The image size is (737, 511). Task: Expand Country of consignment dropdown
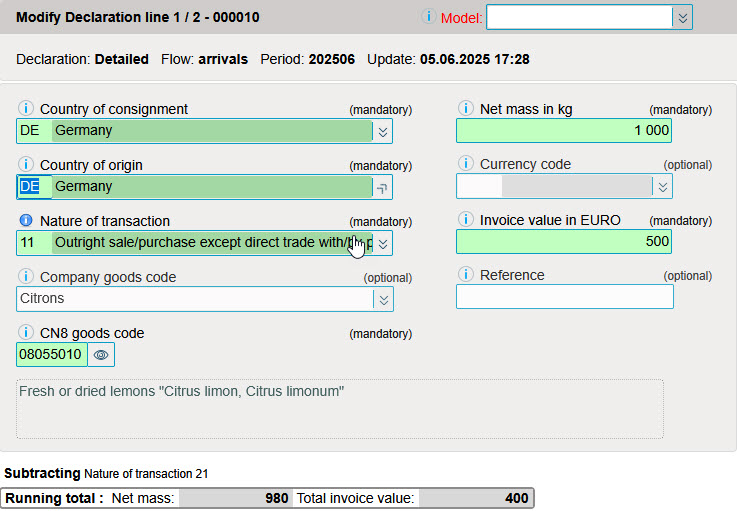click(x=383, y=131)
